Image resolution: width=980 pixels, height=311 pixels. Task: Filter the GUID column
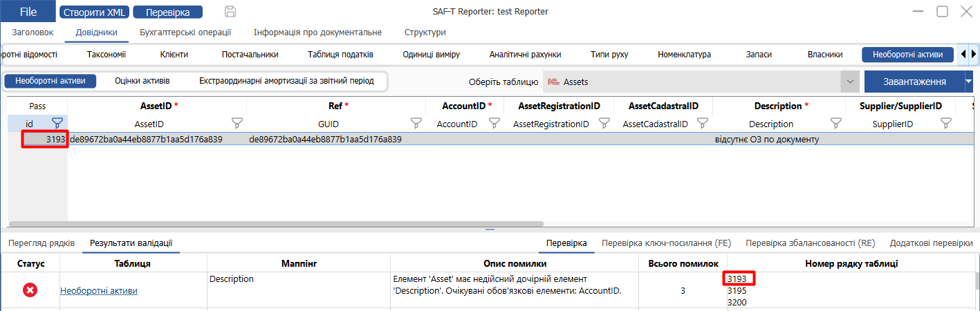tap(416, 123)
